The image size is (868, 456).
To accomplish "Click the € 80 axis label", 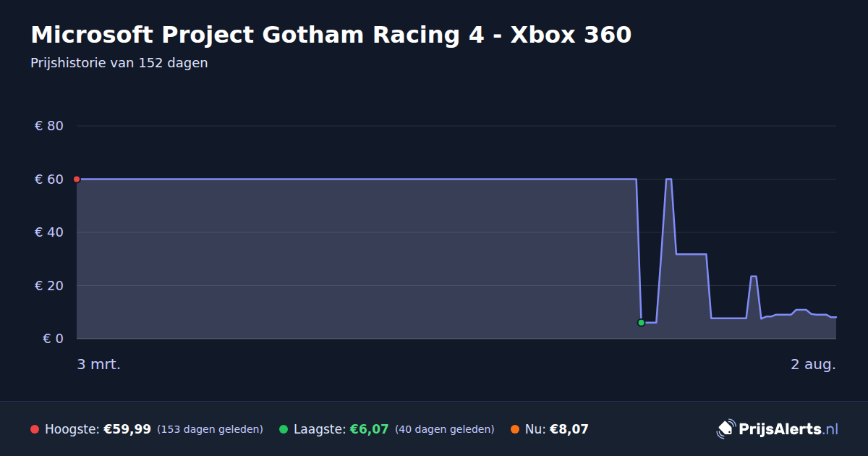I will coord(49,126).
